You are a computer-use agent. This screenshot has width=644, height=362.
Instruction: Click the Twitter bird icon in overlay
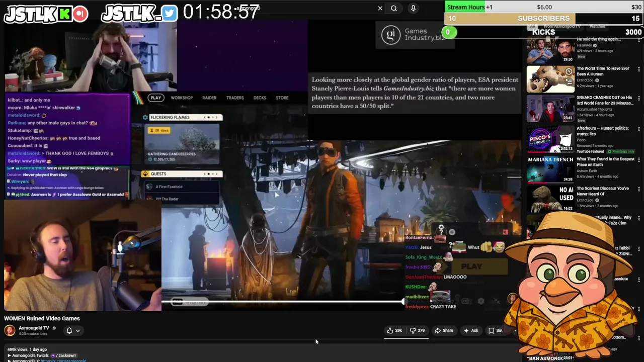tap(170, 14)
